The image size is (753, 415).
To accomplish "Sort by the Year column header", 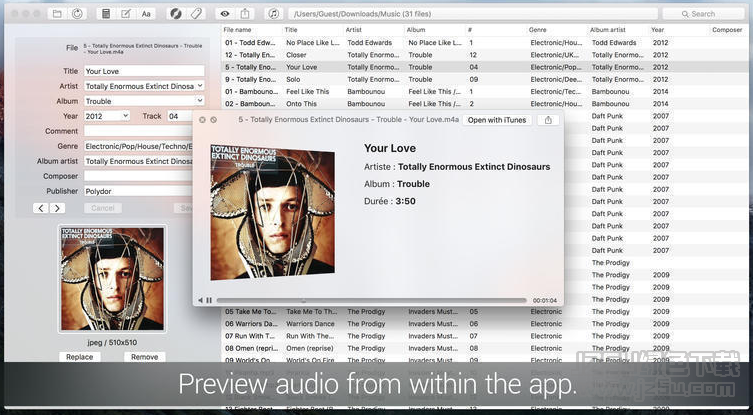I will [x=680, y=30].
